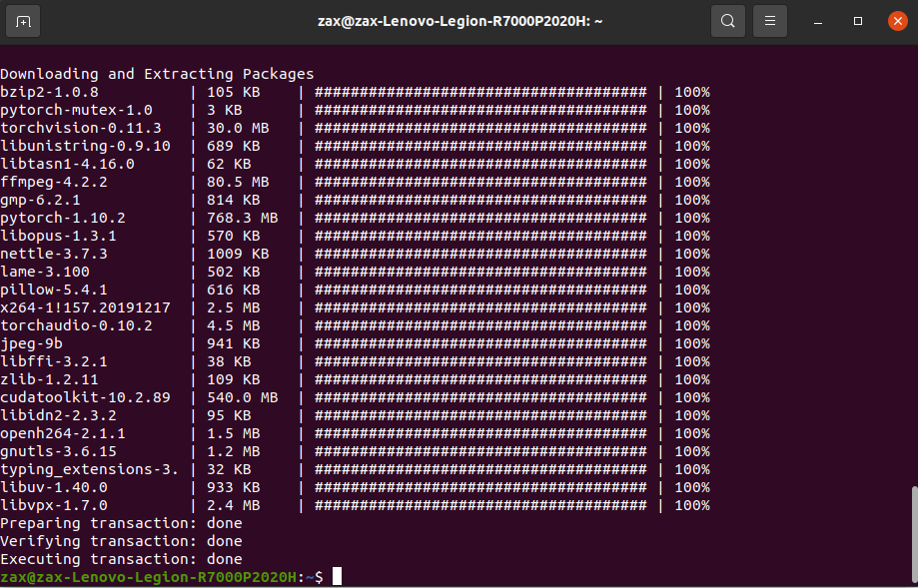Click the torchvision-0.11.3 package name
This screenshot has width=918, height=588.
tap(81, 128)
